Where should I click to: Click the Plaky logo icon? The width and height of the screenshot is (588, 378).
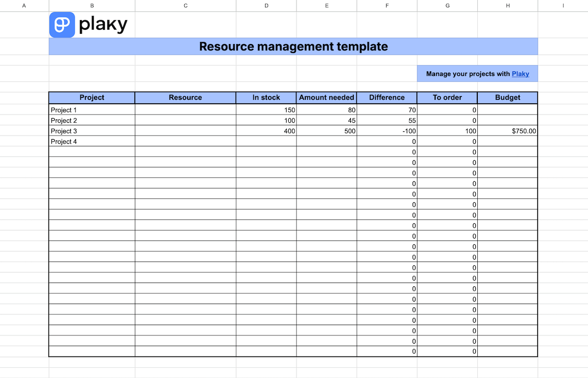(62, 25)
